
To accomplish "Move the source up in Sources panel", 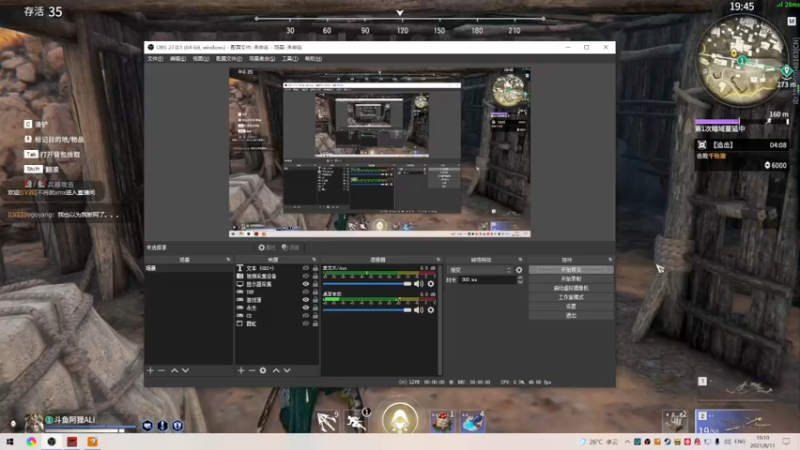I will (x=276, y=370).
